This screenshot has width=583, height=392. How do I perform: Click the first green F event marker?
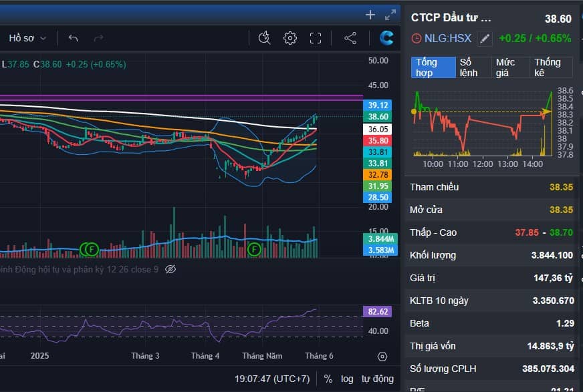pos(85,250)
